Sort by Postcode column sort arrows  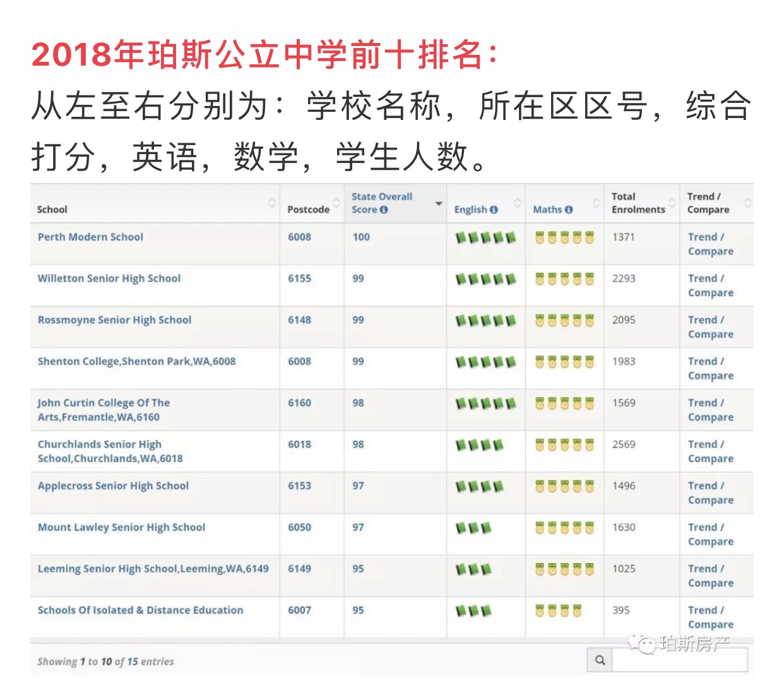pyautogui.click(x=337, y=203)
